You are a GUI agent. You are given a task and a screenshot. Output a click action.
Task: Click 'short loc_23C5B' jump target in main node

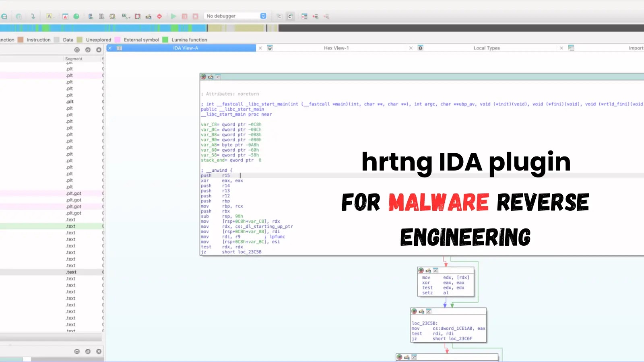pos(242,252)
